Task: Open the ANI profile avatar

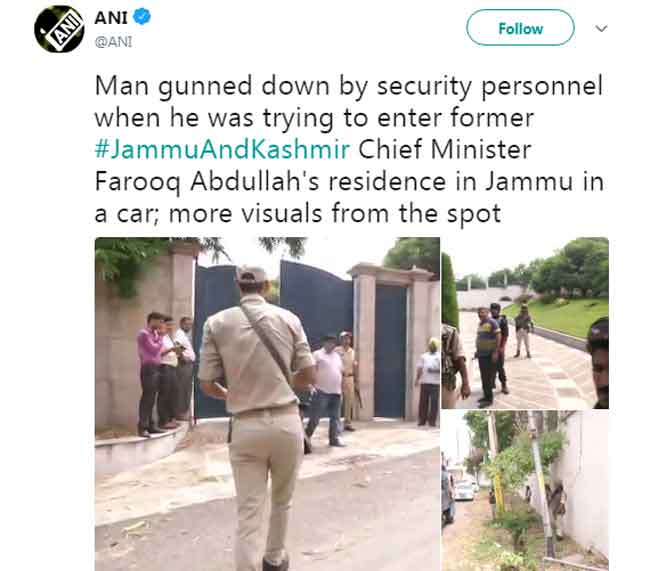Action: pos(59,29)
